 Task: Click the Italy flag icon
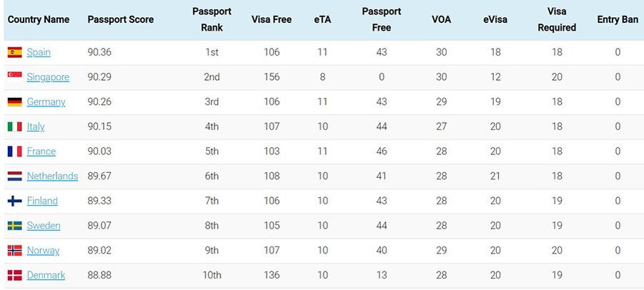pyautogui.click(x=15, y=126)
